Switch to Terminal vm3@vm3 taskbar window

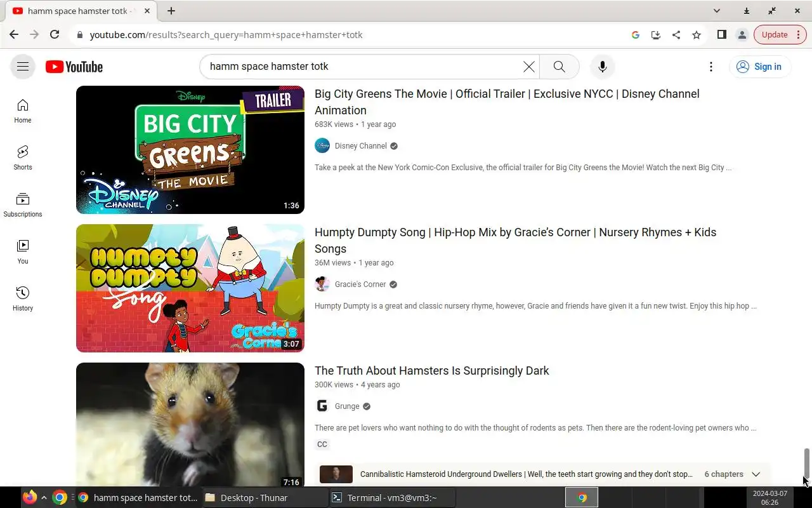tap(391, 498)
